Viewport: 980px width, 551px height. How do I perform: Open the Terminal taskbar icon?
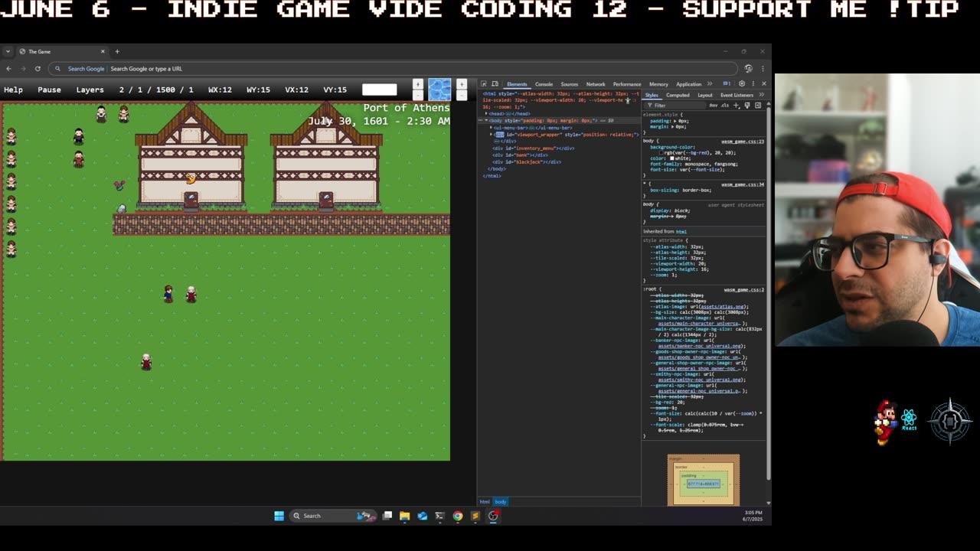click(439, 516)
